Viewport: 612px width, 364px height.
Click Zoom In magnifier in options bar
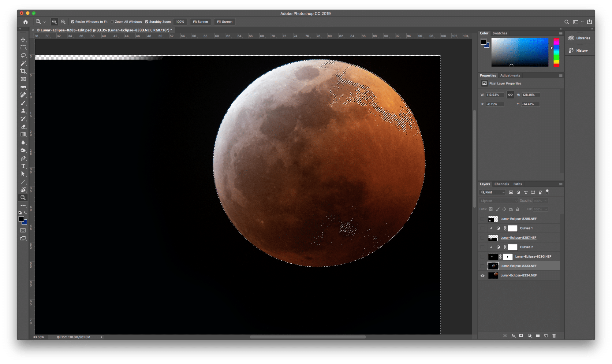click(54, 22)
